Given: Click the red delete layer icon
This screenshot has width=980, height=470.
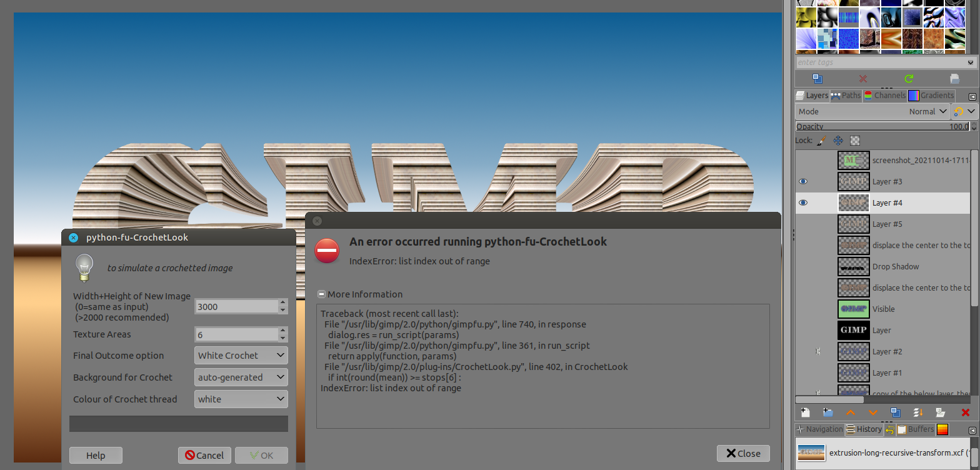Looking at the screenshot, I should [965, 412].
